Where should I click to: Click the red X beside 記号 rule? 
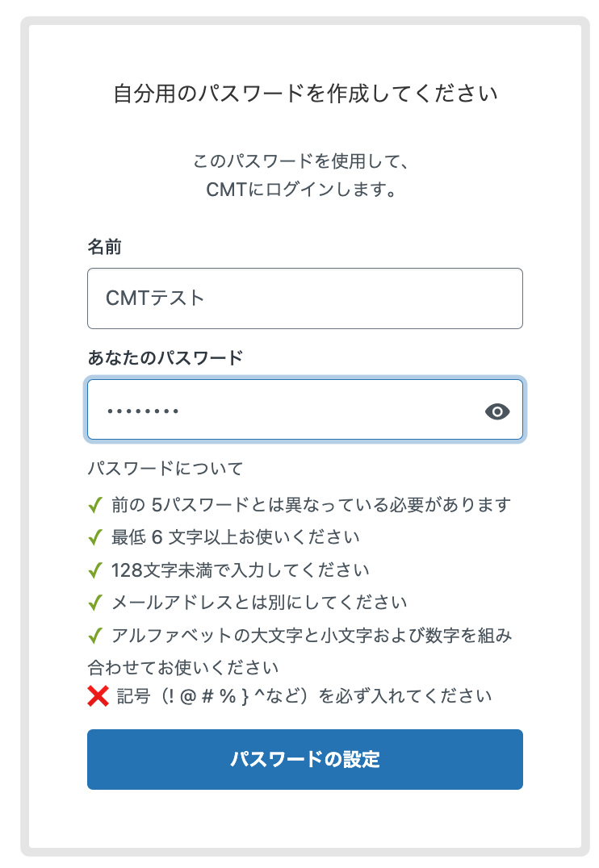(x=98, y=695)
